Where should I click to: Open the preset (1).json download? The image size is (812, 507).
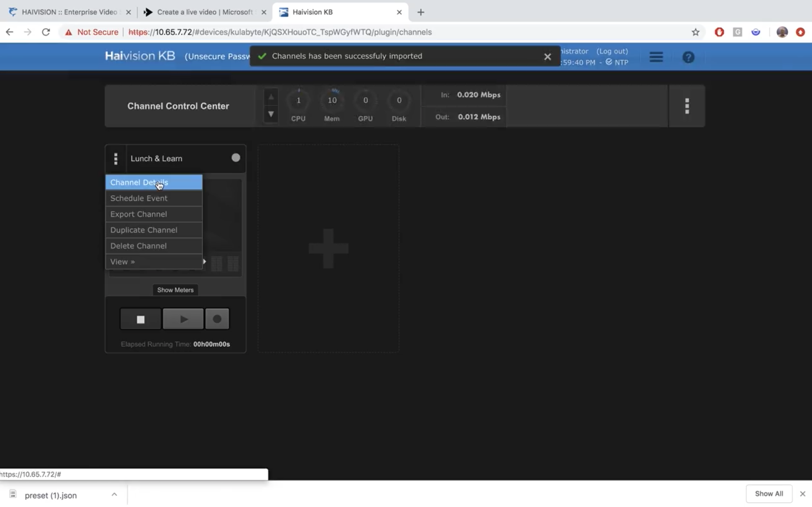pyautogui.click(x=51, y=495)
